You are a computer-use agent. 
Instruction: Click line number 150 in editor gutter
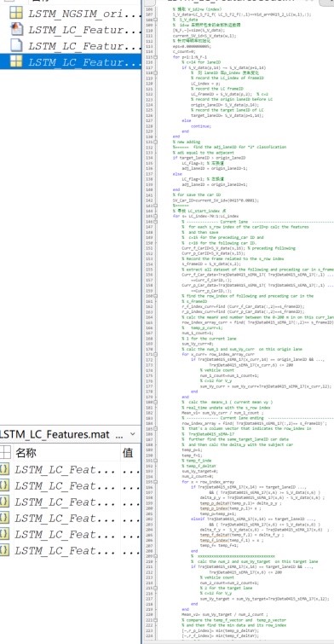click(149, 243)
